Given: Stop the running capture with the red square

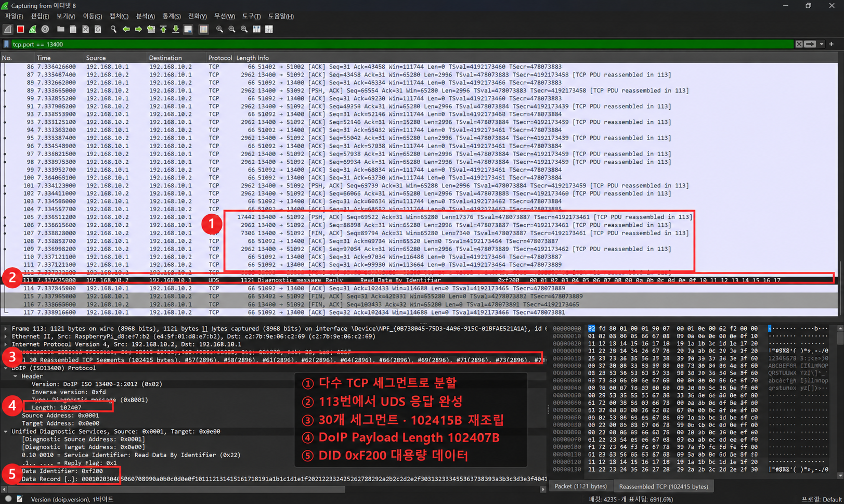Looking at the screenshot, I should 20,30.
